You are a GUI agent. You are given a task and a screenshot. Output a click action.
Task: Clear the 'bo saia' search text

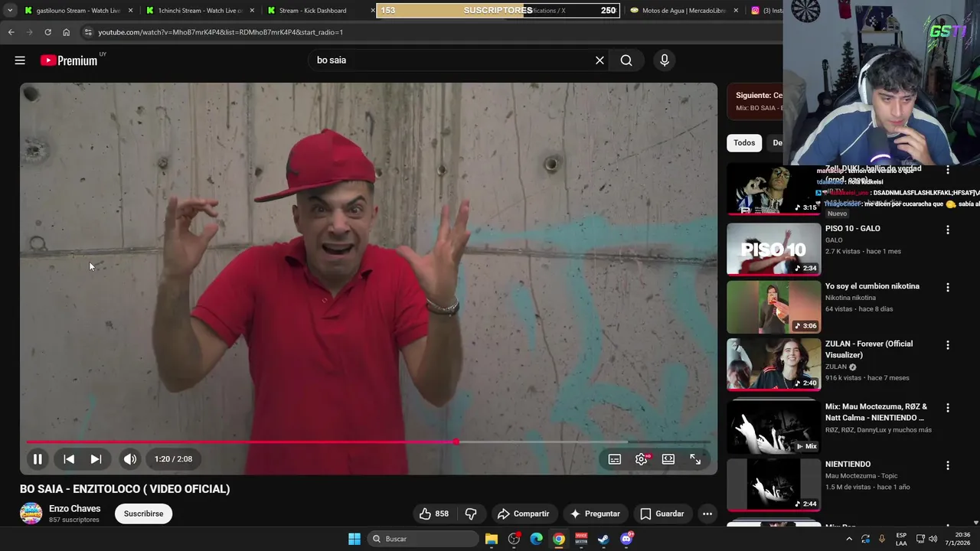coord(599,60)
